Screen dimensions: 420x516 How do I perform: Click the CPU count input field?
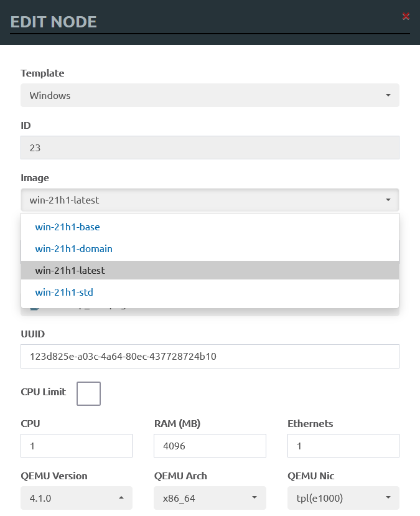(77, 446)
